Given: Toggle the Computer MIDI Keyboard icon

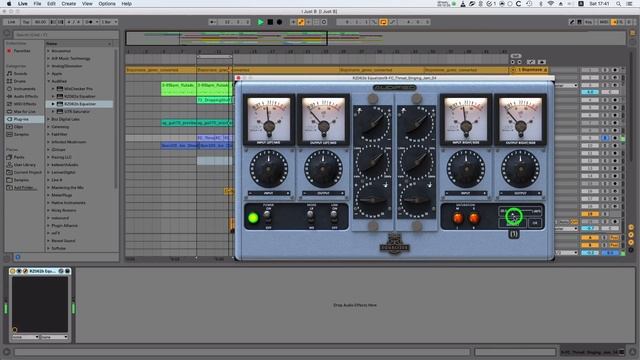Looking at the screenshot, I should click(579, 22).
